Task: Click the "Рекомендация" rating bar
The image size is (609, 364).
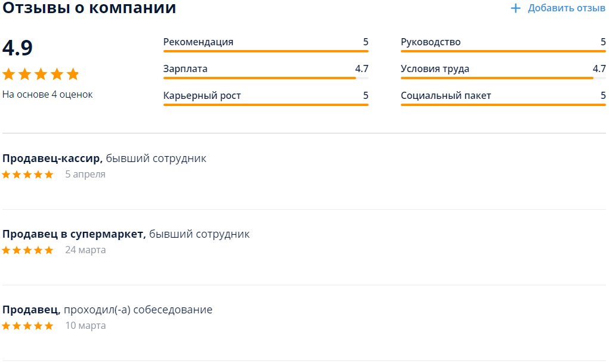Action: pos(265,51)
